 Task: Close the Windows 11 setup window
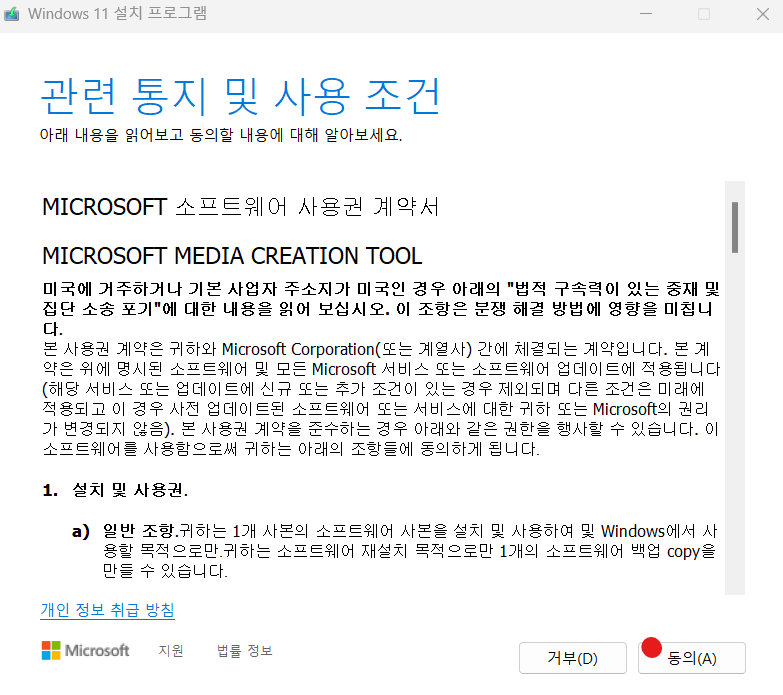[x=763, y=14]
